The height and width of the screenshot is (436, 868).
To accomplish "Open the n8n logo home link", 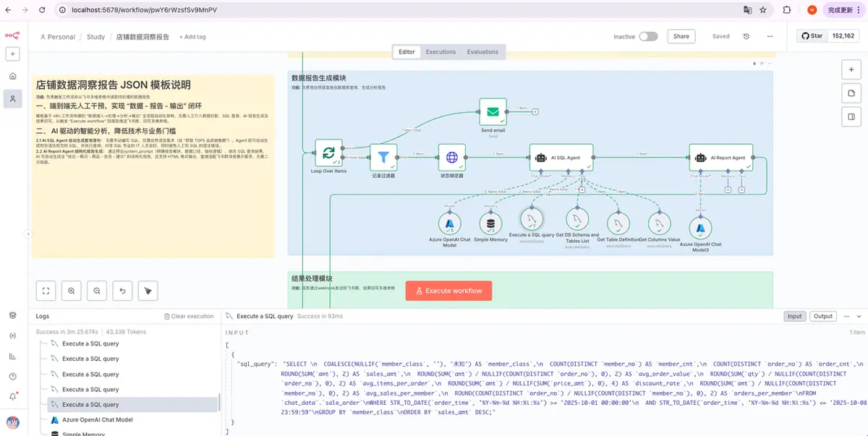I will coord(12,35).
